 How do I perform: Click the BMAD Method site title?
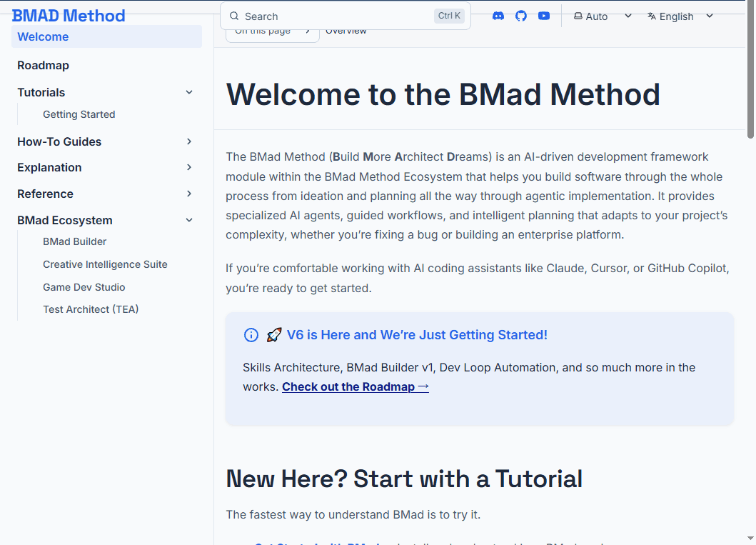pos(69,16)
